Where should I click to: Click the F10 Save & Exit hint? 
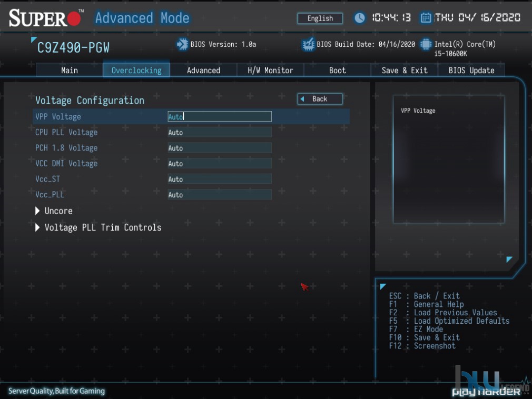tap(424, 337)
